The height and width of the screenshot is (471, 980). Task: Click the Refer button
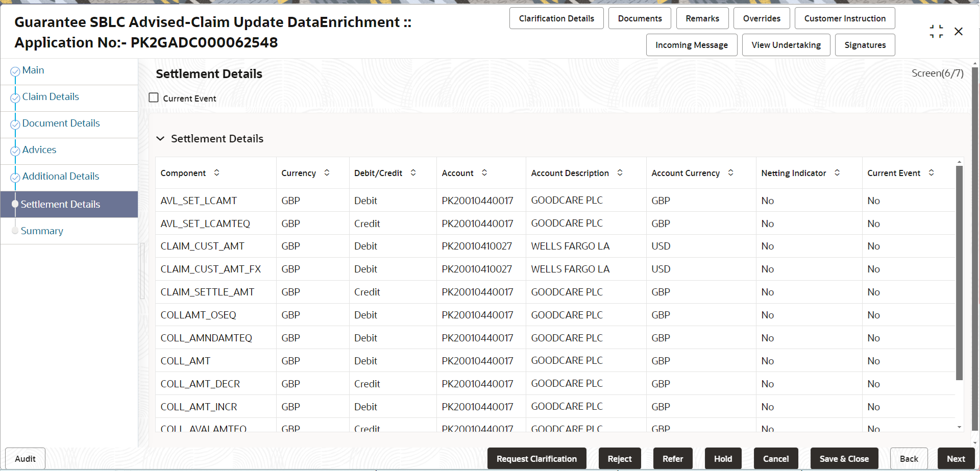[x=673, y=459]
